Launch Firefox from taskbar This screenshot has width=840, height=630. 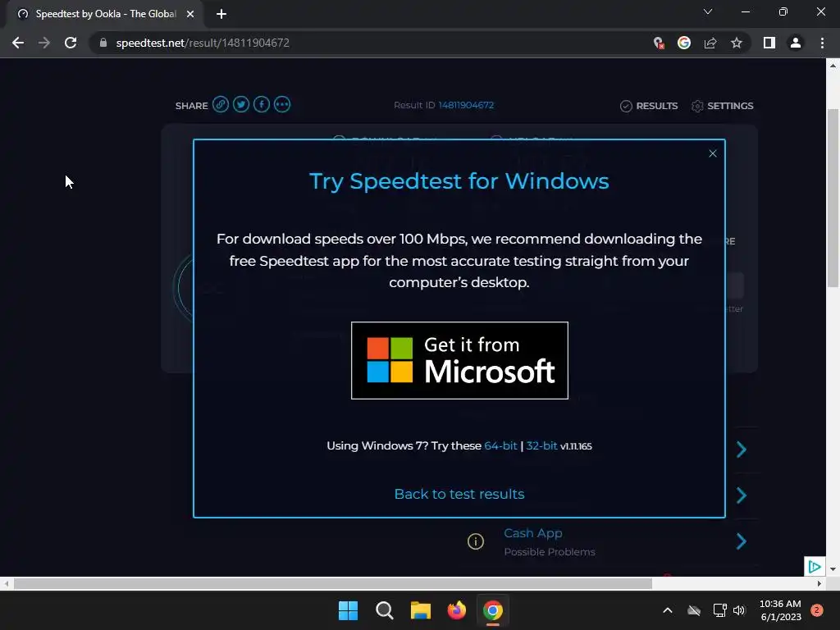click(x=456, y=610)
